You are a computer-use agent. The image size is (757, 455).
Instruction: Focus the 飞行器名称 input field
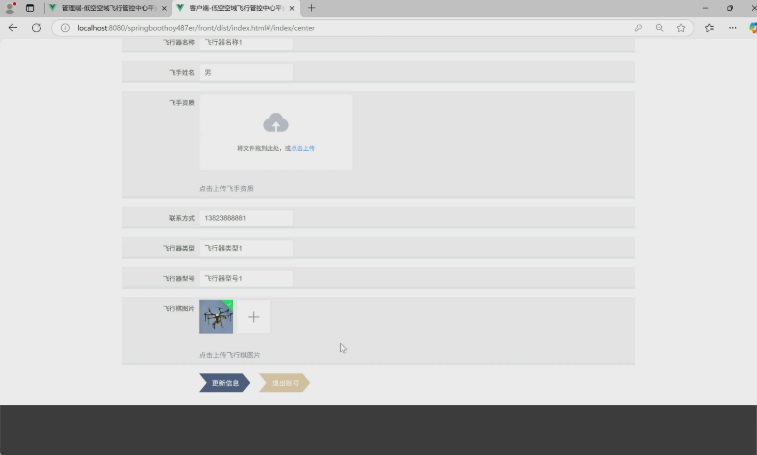point(246,43)
